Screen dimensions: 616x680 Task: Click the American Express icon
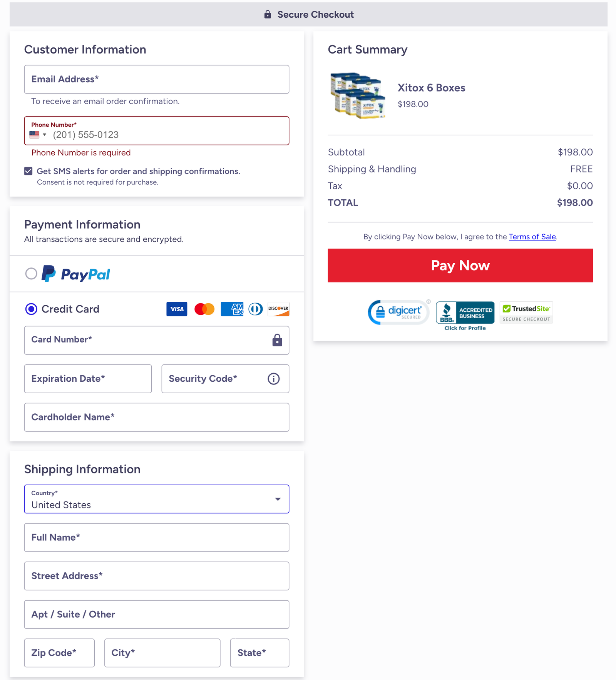232,309
